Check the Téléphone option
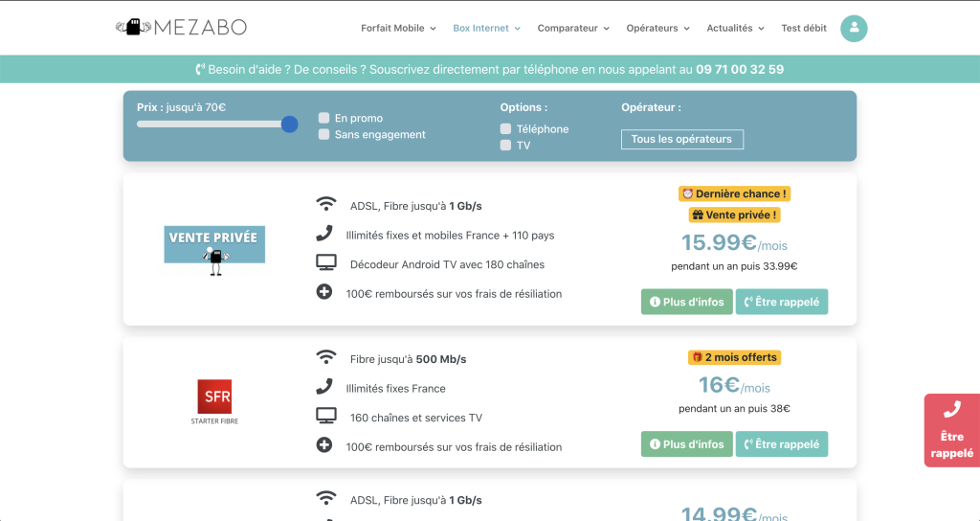This screenshot has width=980, height=521. [505, 128]
